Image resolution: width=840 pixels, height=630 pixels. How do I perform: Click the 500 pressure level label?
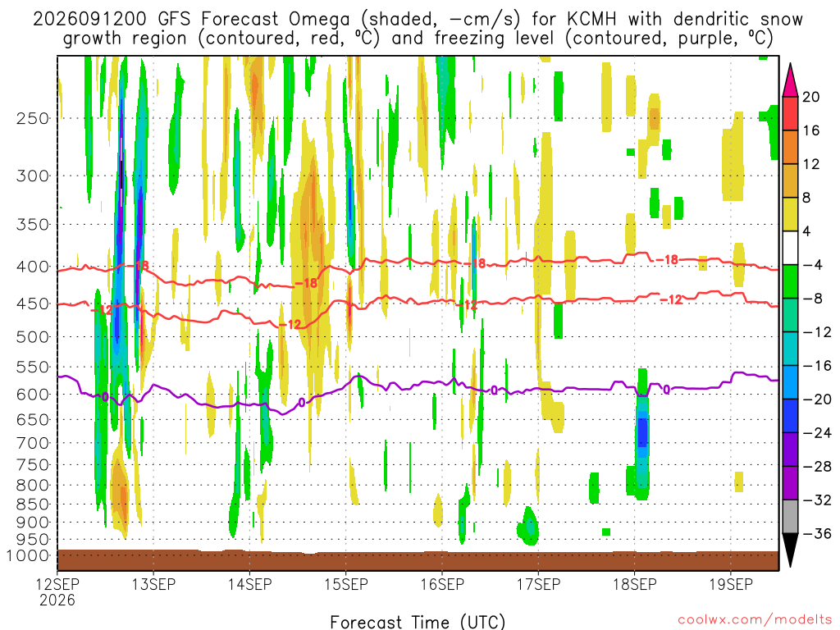[x=33, y=337]
